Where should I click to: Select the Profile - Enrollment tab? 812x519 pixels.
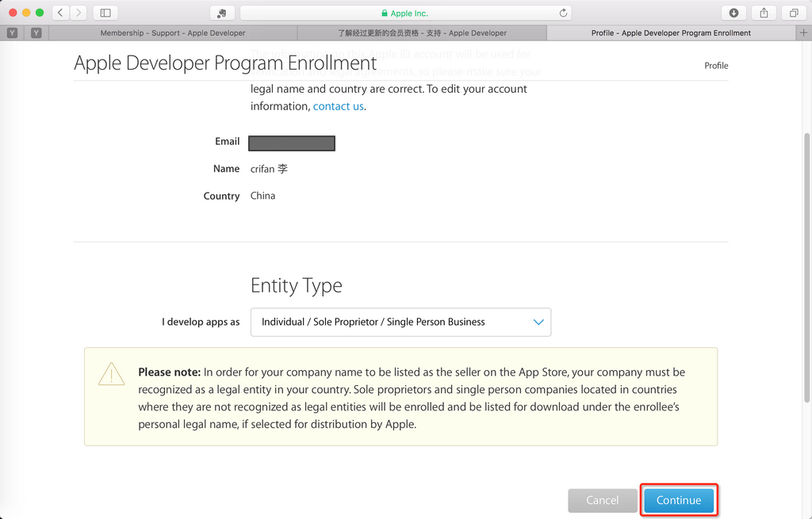(671, 32)
